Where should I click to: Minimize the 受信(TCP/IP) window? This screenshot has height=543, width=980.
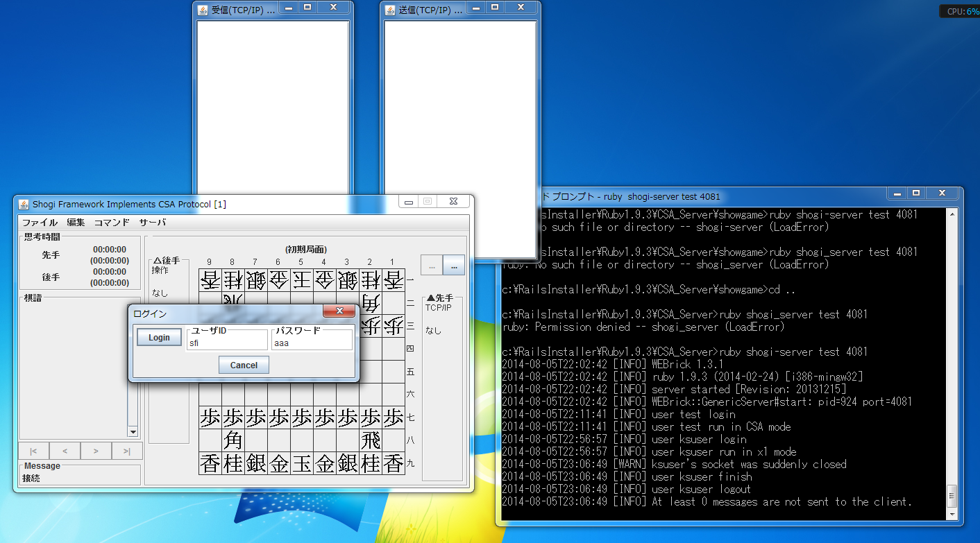tap(289, 8)
